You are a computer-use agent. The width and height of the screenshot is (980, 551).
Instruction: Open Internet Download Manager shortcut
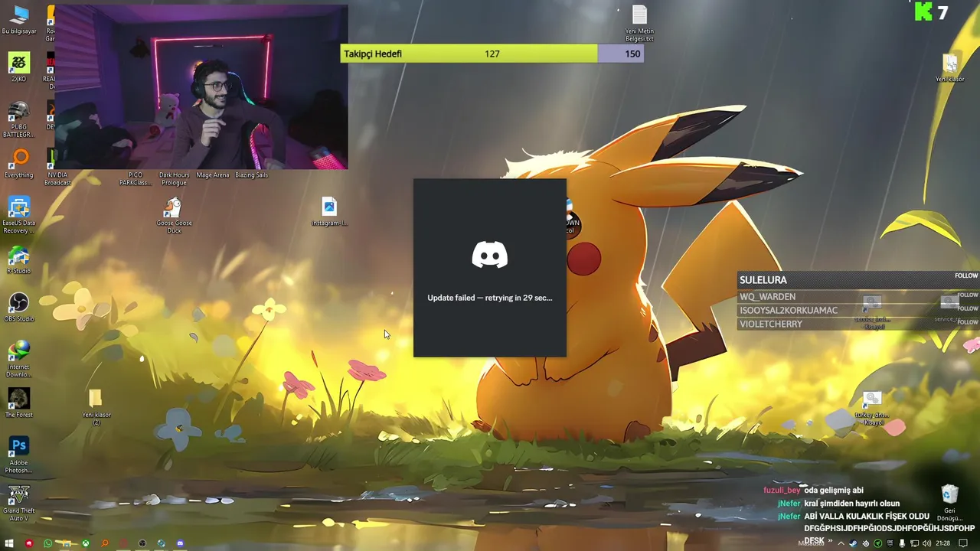[19, 360]
